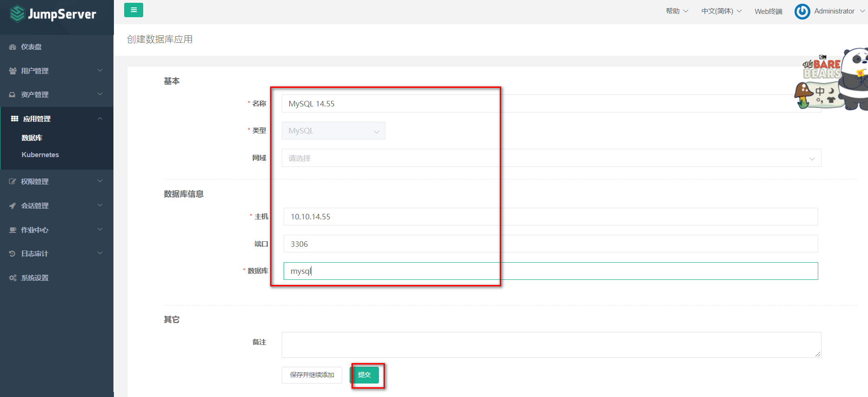
Task: Click the Administrator avatar icon
Action: point(802,11)
